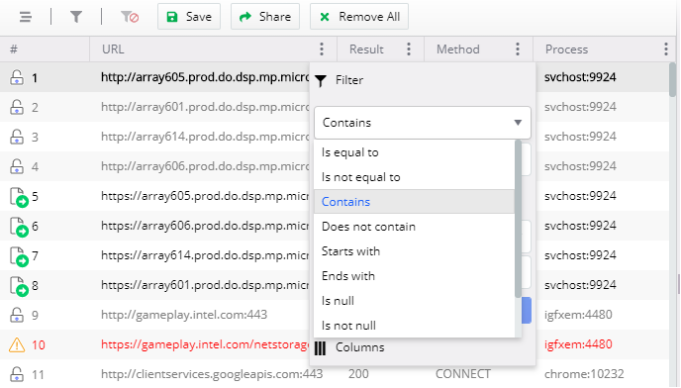Click the lock icon on row 11
Viewport: 681px width, 388px height.
pyautogui.click(x=17, y=374)
